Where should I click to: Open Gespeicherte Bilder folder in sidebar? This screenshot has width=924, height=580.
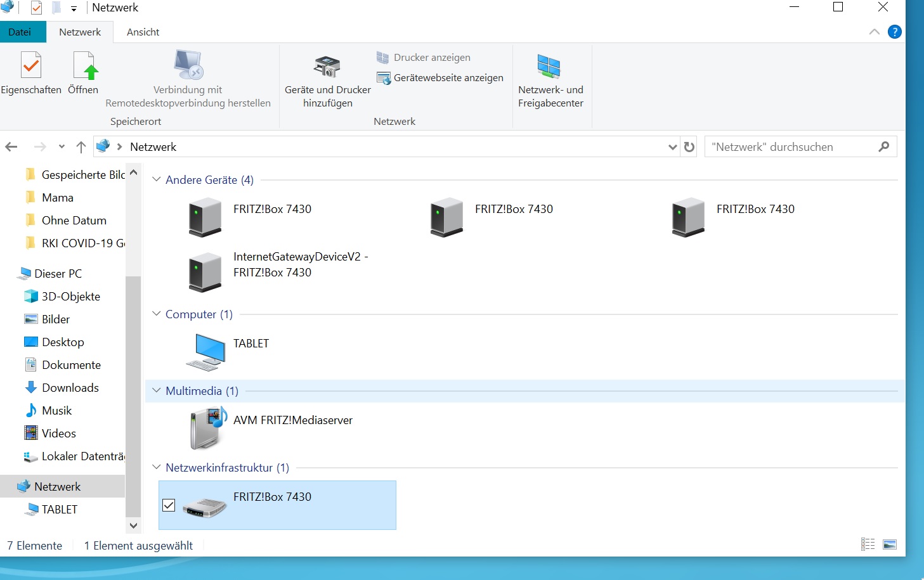[75, 174]
